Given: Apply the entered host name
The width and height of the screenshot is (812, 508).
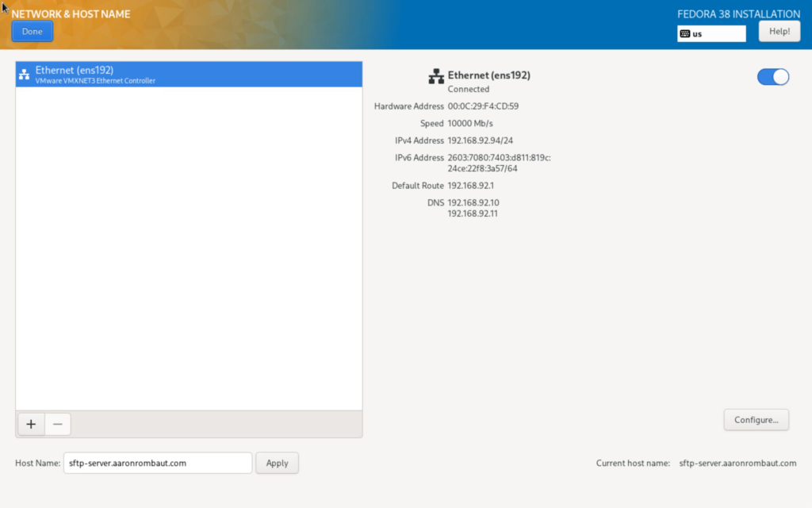Looking at the screenshot, I should (x=277, y=463).
